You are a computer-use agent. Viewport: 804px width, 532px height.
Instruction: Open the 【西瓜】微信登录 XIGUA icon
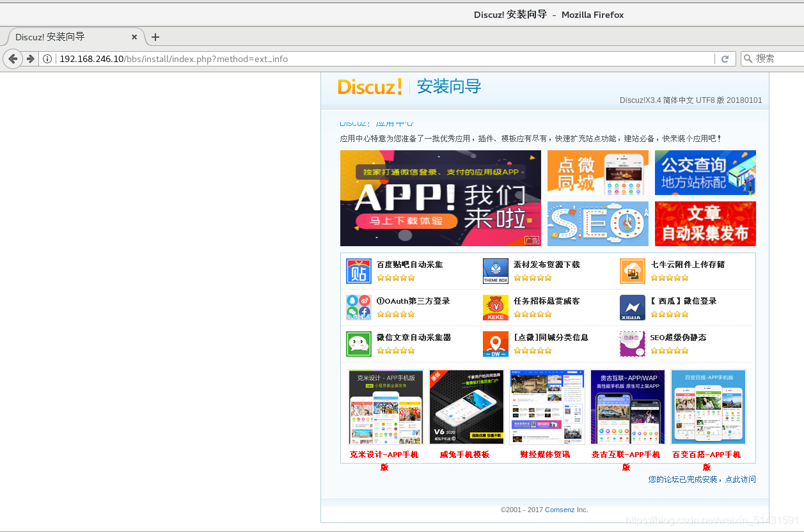[x=632, y=308]
